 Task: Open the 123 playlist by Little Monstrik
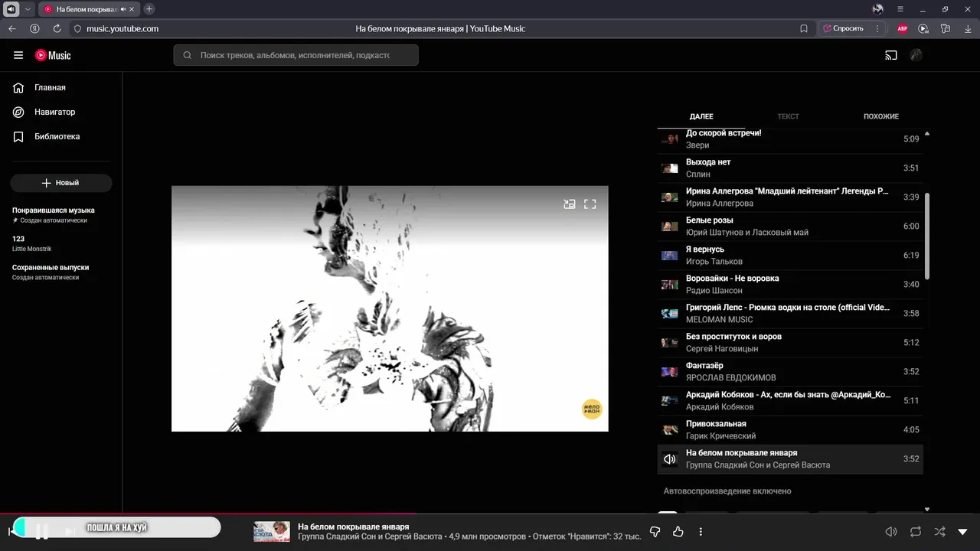(x=61, y=243)
